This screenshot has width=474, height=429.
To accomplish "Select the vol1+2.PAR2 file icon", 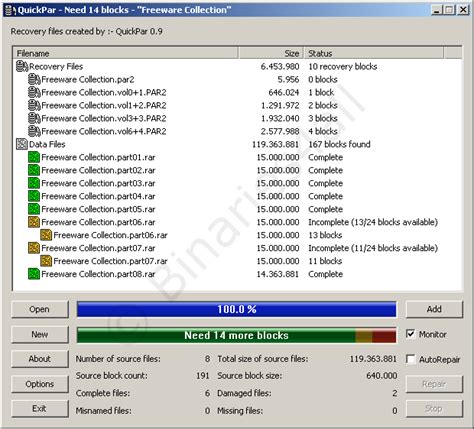I will 34,105.
